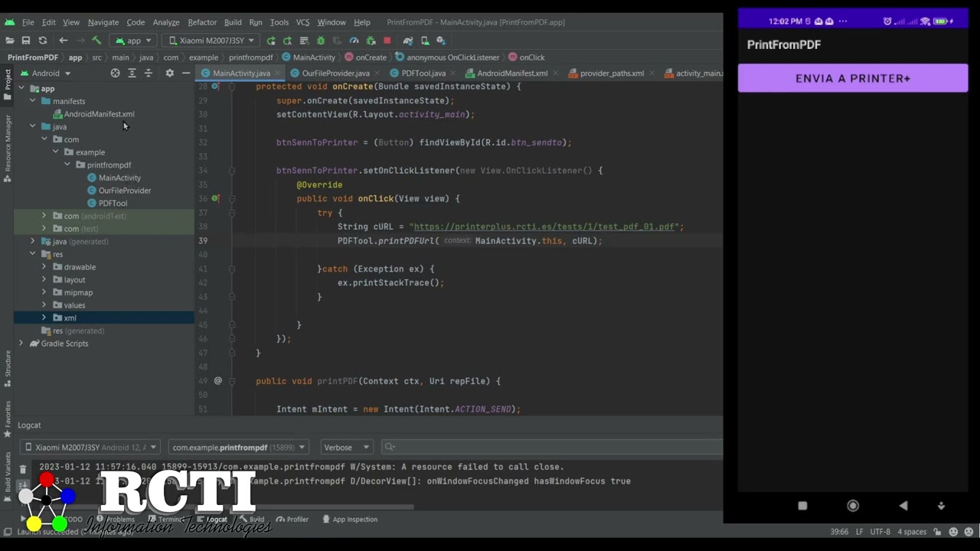Select PDFTool class in project tree

click(113, 204)
